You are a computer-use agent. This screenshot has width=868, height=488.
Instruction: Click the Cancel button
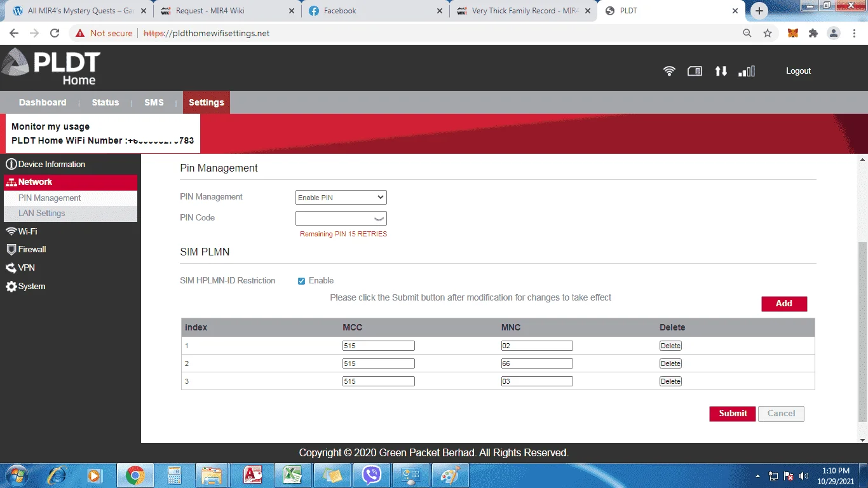(x=781, y=414)
